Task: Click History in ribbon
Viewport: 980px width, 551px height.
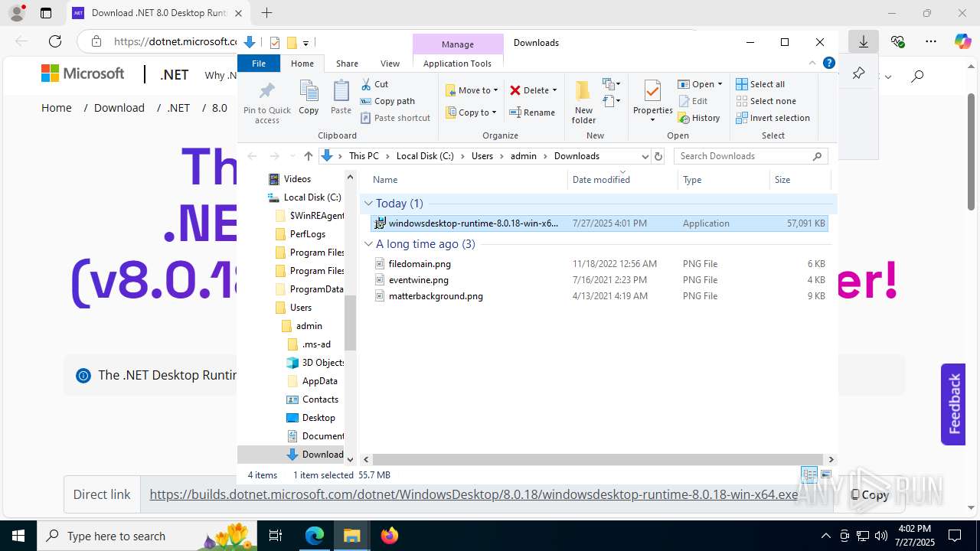Action: pos(699,118)
